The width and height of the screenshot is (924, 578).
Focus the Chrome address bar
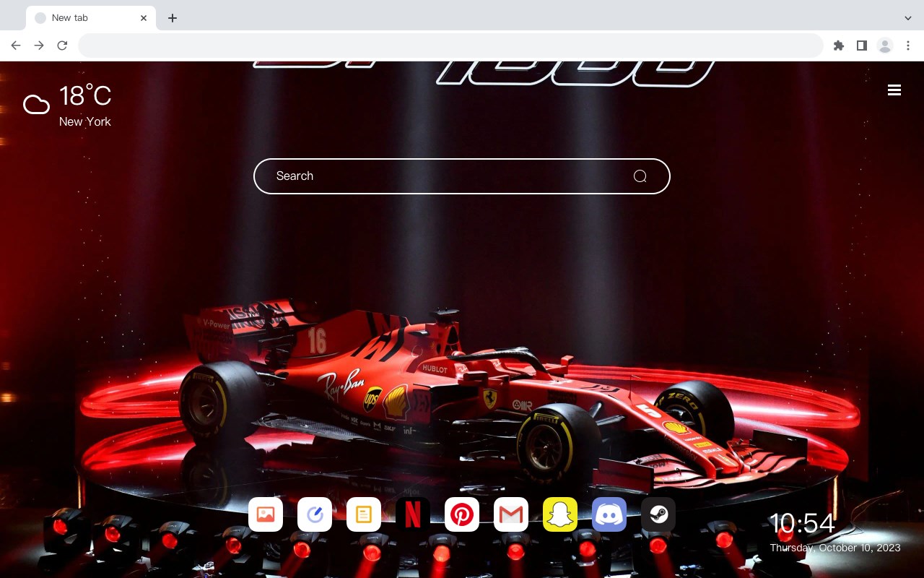[450, 46]
